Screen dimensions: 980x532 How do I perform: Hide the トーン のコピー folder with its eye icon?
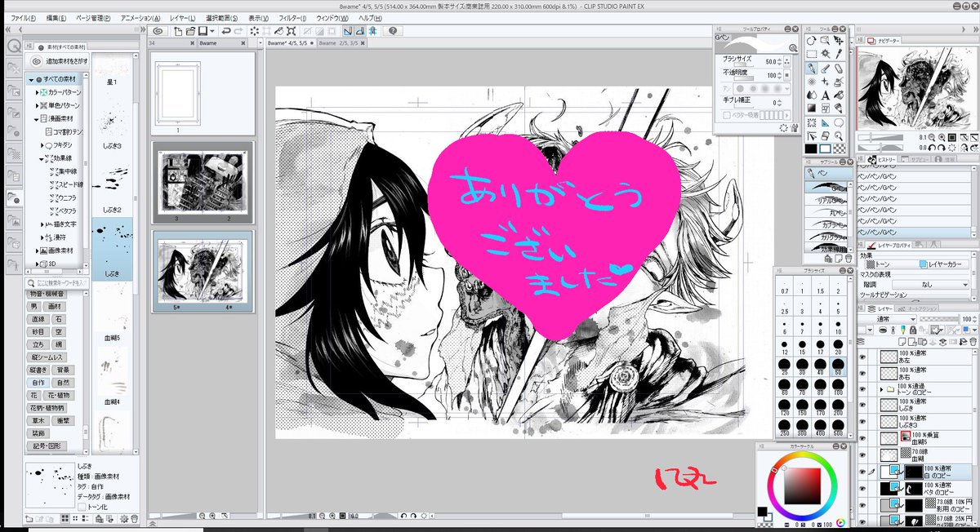click(x=862, y=389)
